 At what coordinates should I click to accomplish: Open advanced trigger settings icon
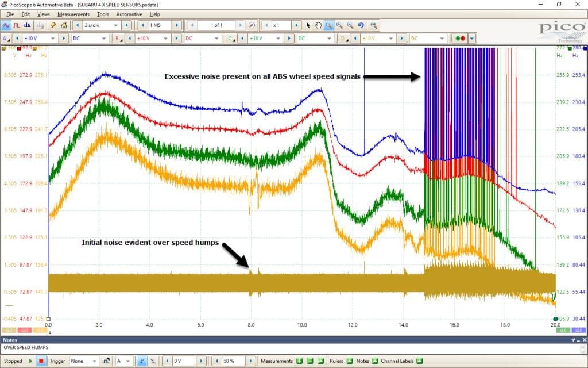pos(106,361)
